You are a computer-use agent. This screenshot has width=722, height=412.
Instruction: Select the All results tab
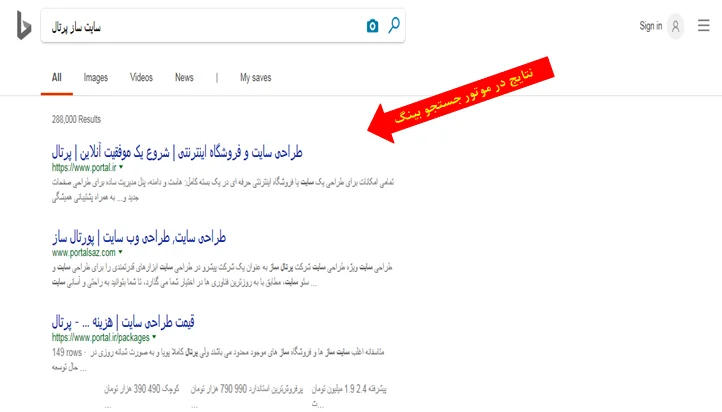(57, 77)
